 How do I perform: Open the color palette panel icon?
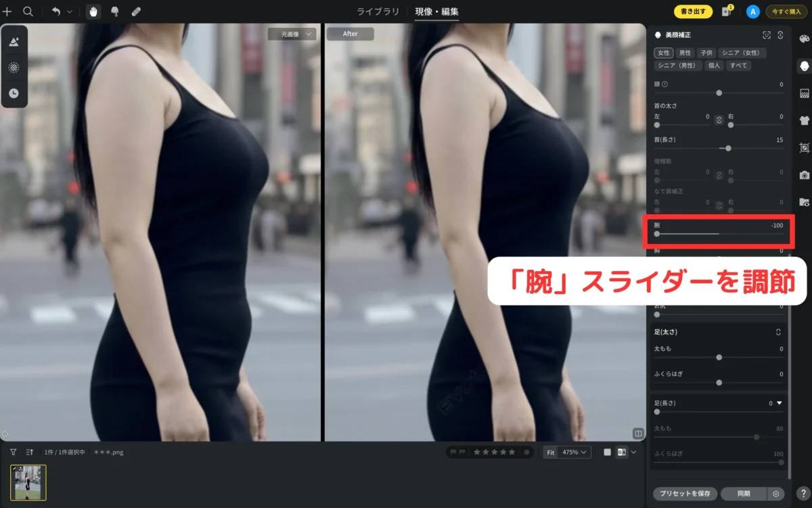804,39
